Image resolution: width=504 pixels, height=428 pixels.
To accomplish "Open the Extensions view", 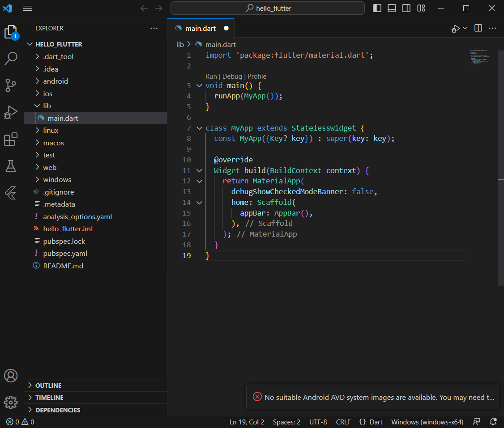I will [x=11, y=140].
